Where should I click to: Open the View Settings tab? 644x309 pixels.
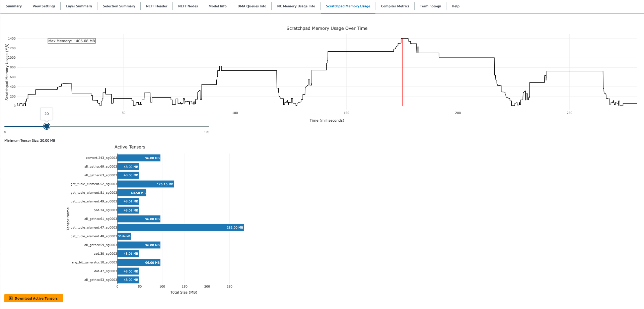coord(44,6)
